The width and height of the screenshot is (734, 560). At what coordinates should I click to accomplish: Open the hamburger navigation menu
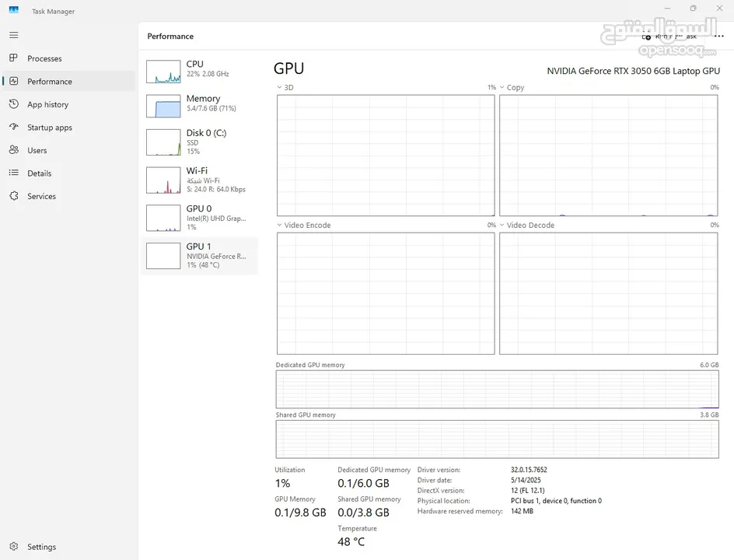pos(14,35)
